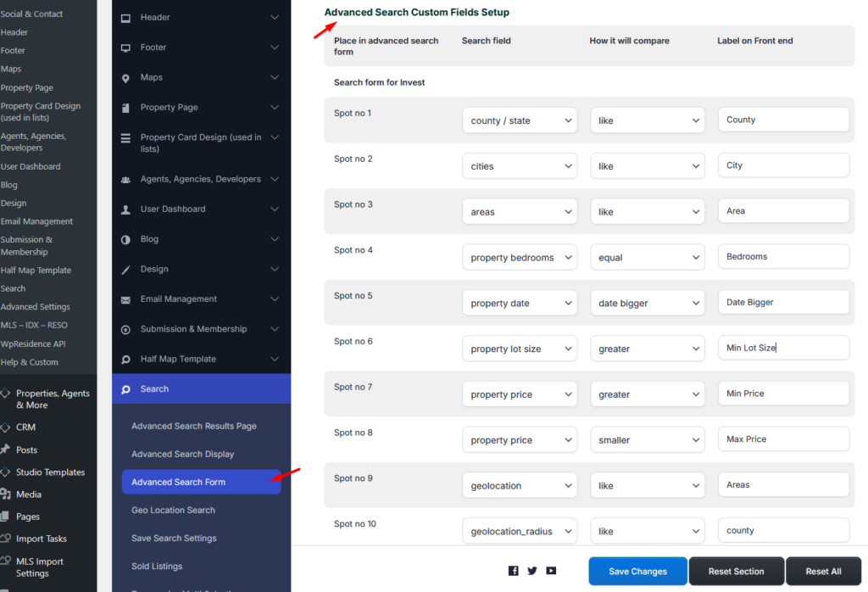Click the Property Page icon
The width and height of the screenshot is (868, 592).
[x=125, y=108]
